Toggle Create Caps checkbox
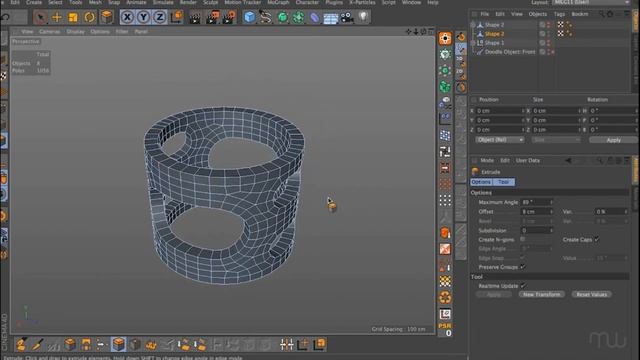Screen dimensions: 640x360 597,239
